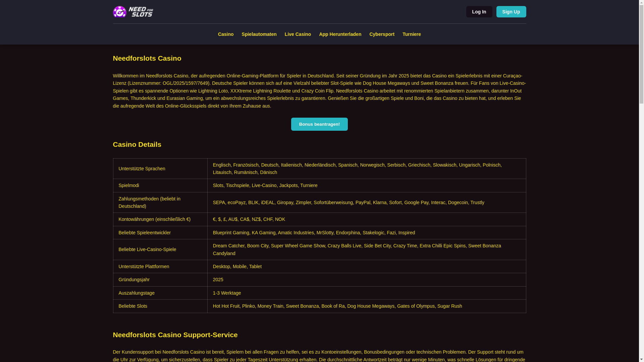Viewport: 644px width, 362px height.
Task: Click the Spielmodi row label
Action: (129, 185)
